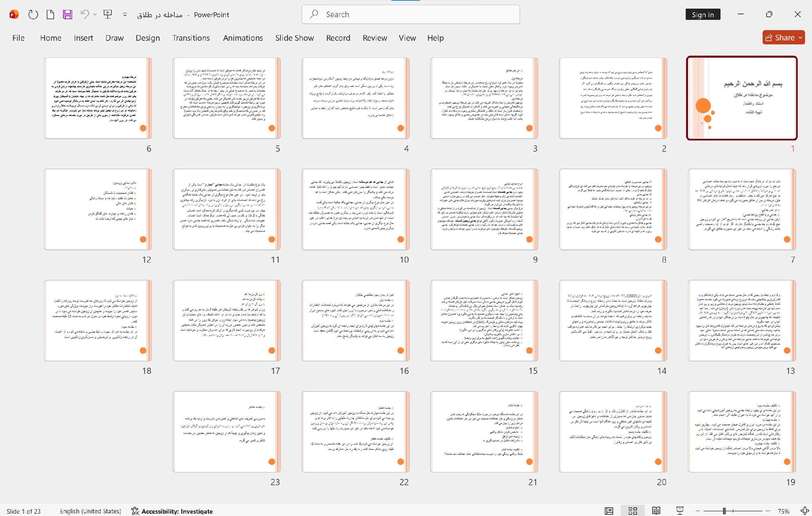Click the Sign in button
This screenshot has width=812, height=516.
coord(703,15)
